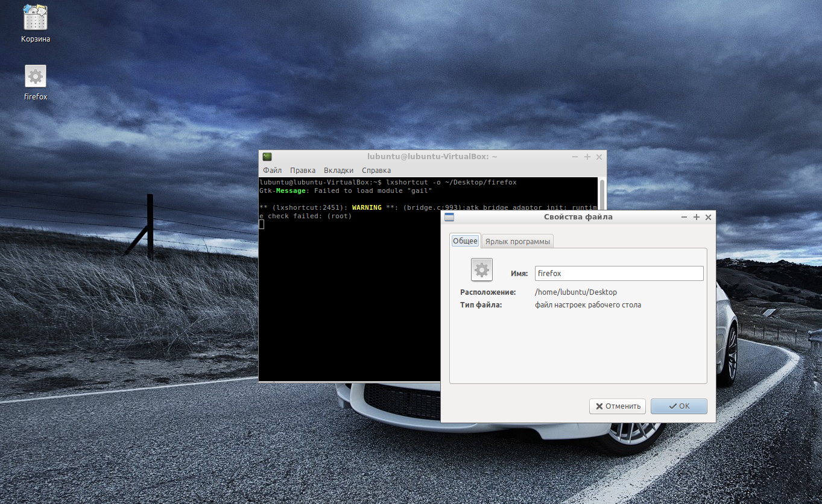Open the Вкладки menu in terminal
The image size is (822, 504).
338,171
